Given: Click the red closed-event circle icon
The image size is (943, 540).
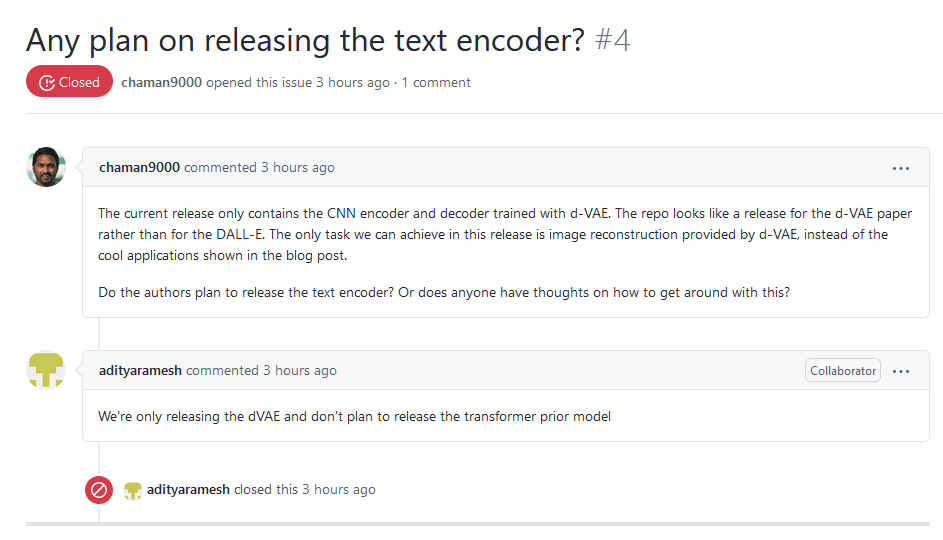Looking at the screenshot, I should (x=99, y=490).
